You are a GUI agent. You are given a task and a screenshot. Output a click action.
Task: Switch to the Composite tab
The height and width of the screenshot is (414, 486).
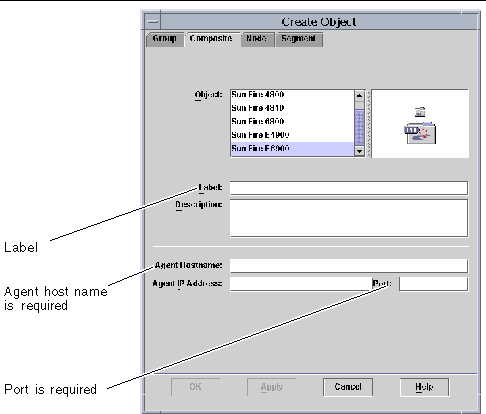coord(212,39)
